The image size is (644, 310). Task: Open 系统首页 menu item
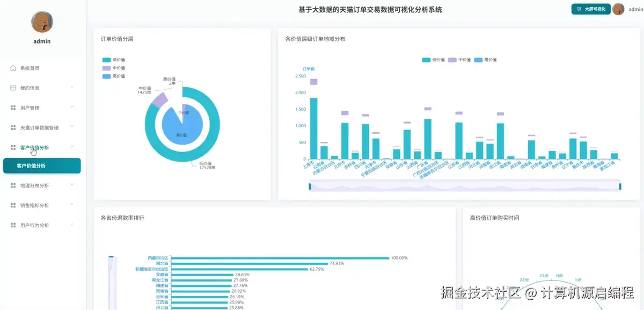[x=42, y=68]
